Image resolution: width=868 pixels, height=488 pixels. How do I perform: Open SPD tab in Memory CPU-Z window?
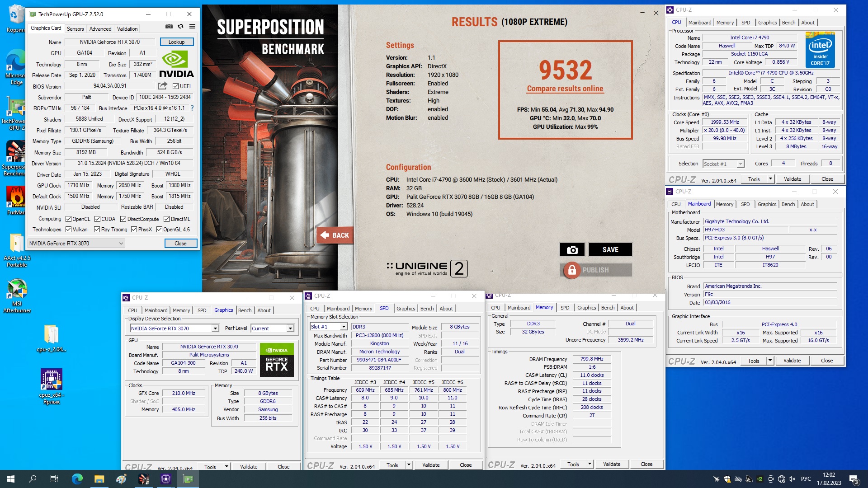click(565, 308)
